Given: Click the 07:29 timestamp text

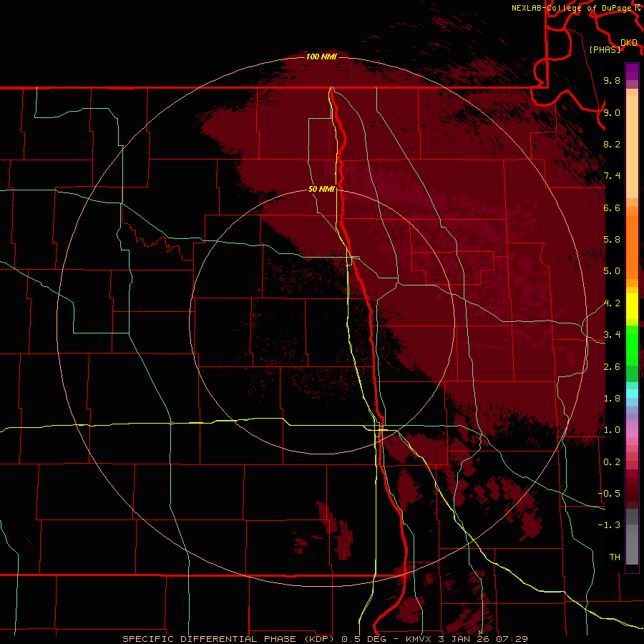Looking at the screenshot, I should tap(512, 639).
